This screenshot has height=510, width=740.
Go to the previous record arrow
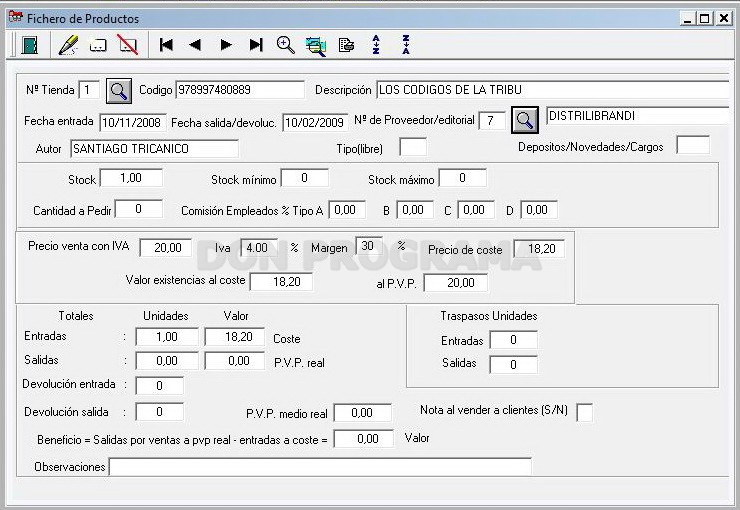pos(195,45)
